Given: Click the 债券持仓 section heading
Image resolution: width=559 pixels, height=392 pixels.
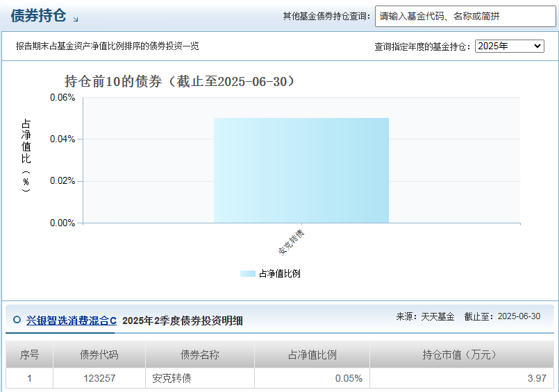Looking at the screenshot, I should click(38, 15).
